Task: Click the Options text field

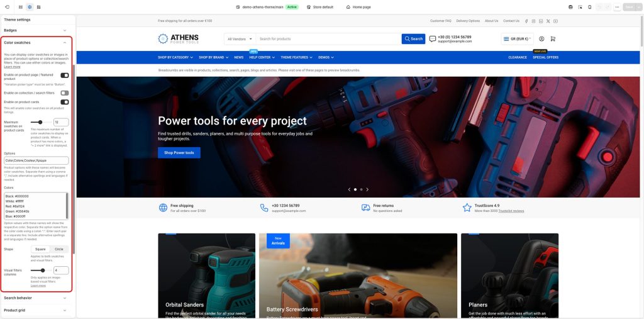Action: click(36, 160)
